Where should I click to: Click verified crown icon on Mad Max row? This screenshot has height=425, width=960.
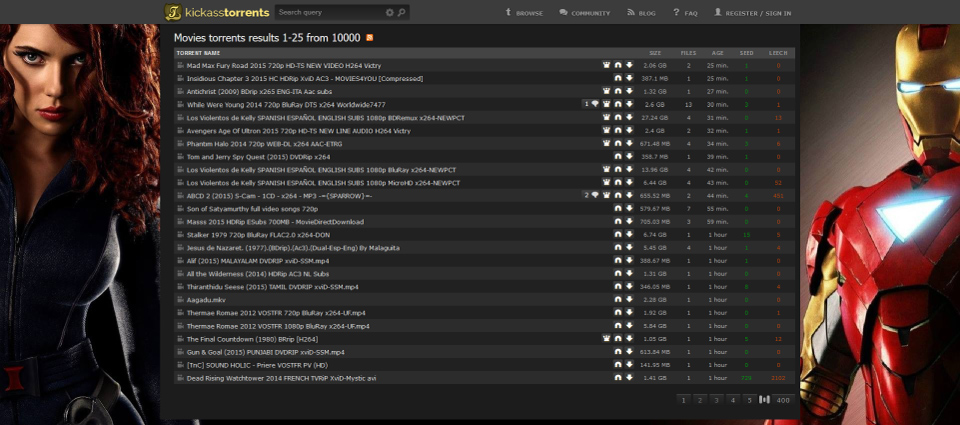pos(607,65)
